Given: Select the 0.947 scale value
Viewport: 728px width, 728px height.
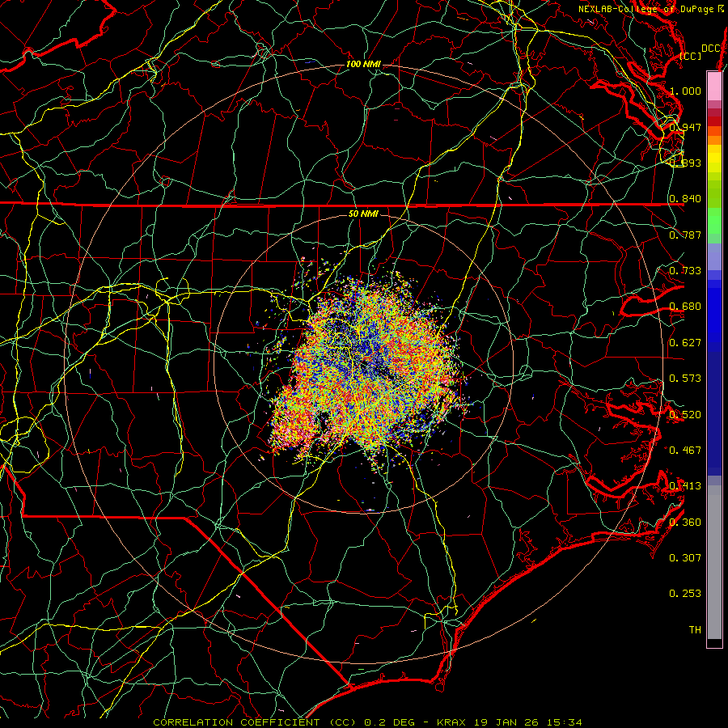Looking at the screenshot, I should pyautogui.click(x=685, y=127).
